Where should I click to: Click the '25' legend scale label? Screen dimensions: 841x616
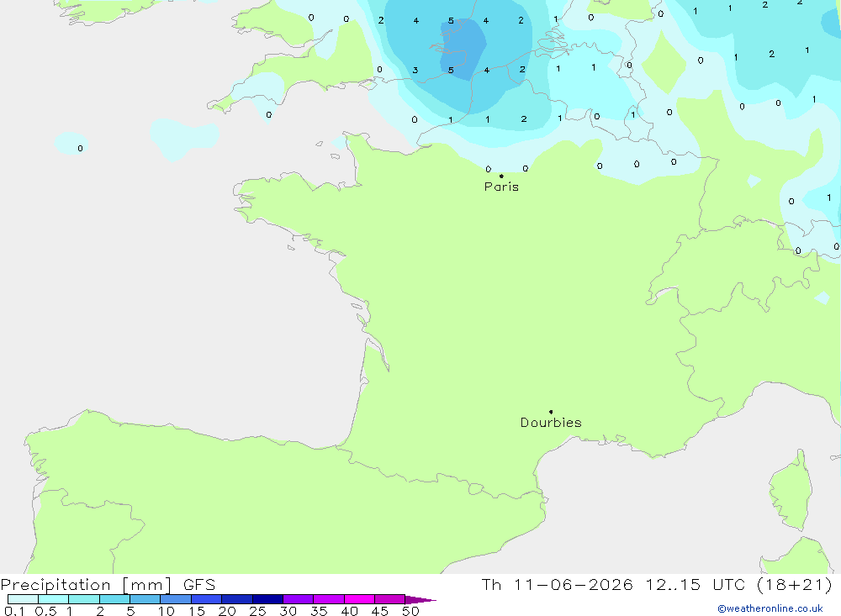(x=257, y=611)
